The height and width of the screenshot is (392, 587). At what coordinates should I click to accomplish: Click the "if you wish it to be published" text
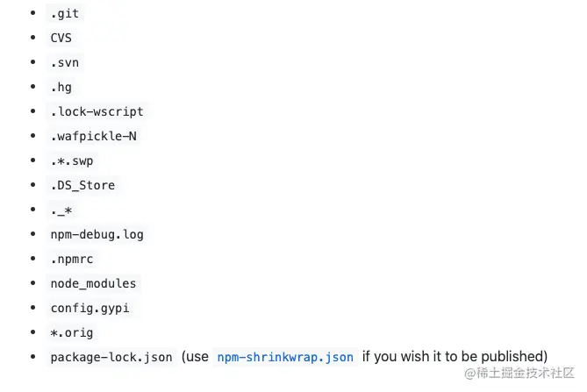pos(455,357)
